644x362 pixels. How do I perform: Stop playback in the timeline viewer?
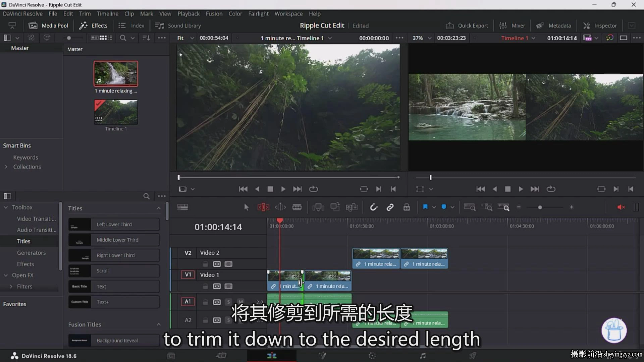[x=508, y=189]
